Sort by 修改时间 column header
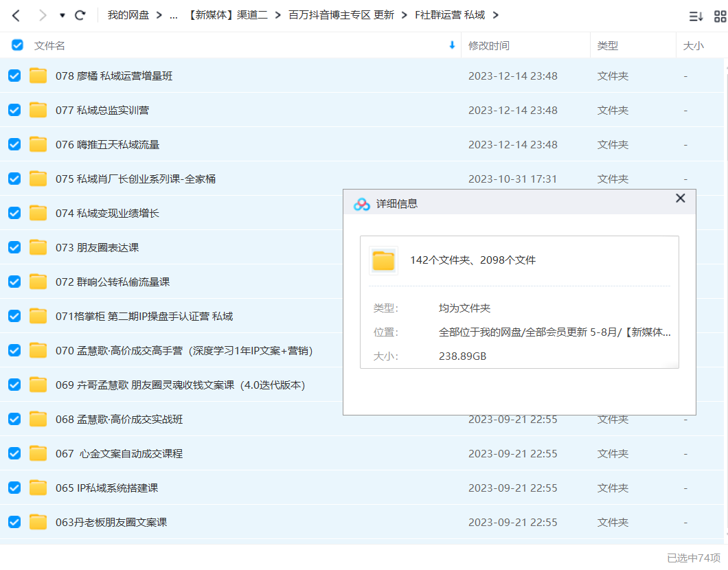Viewport: 728px width, 570px height. pyautogui.click(x=489, y=45)
